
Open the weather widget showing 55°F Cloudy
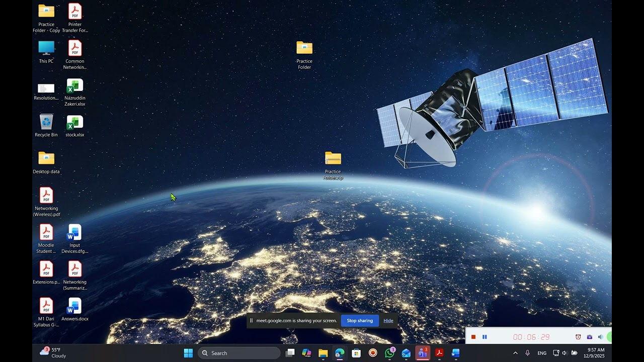[x=53, y=352]
